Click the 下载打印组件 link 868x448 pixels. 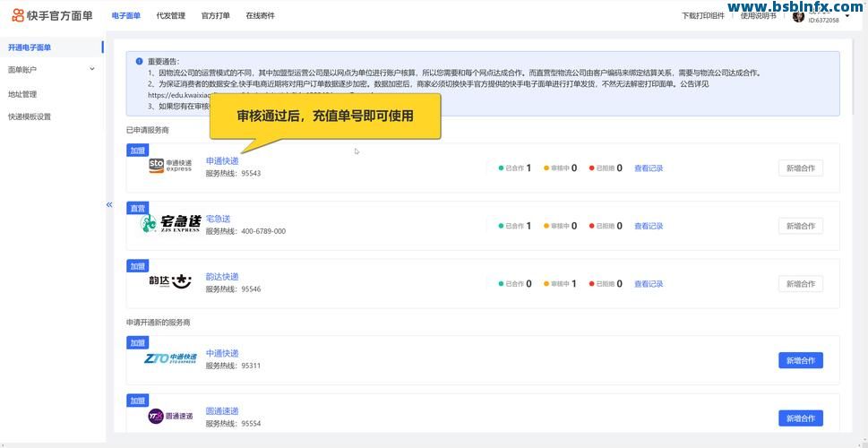(x=703, y=15)
